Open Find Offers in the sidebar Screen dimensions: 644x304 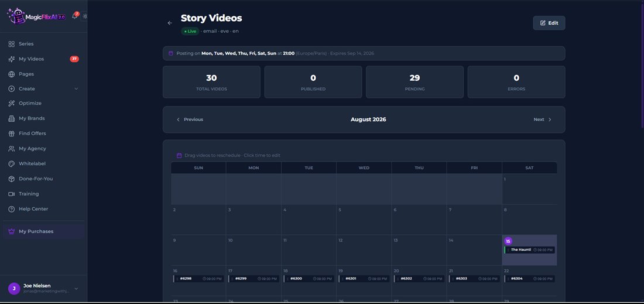tap(43, 134)
